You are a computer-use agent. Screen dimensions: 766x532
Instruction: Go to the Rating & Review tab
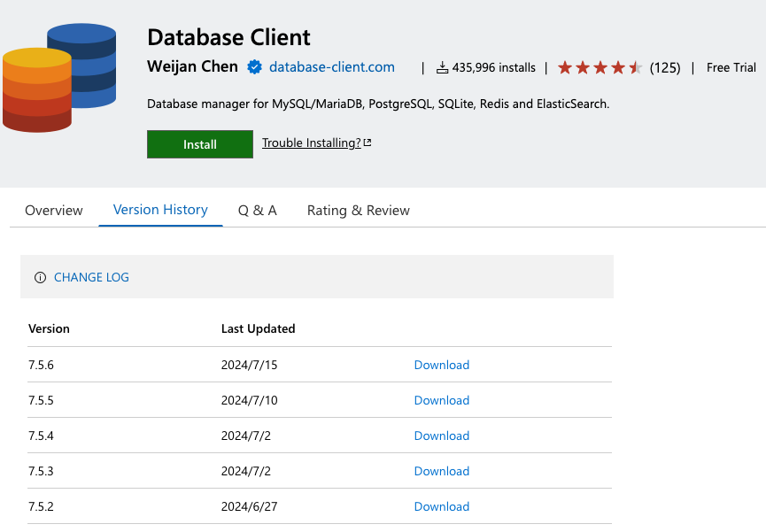359,211
